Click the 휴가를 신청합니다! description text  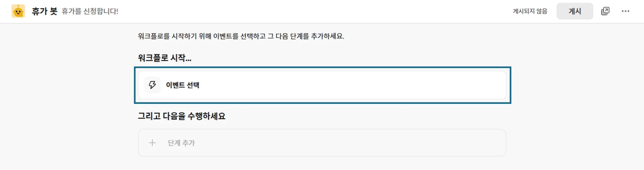90,11
